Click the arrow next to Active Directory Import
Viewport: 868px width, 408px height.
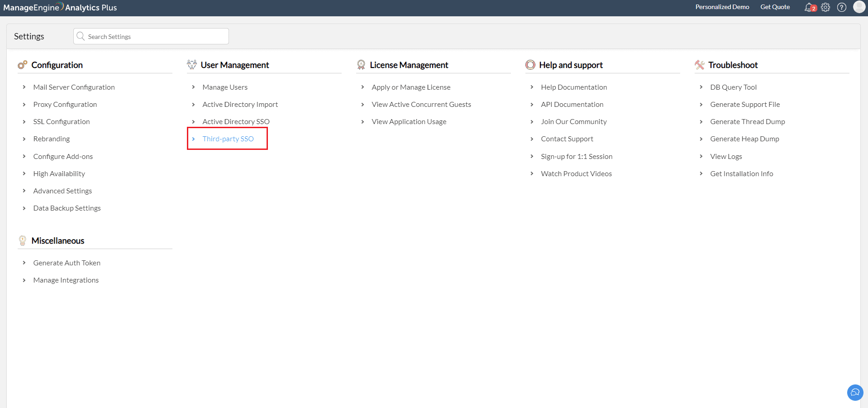pyautogui.click(x=193, y=104)
